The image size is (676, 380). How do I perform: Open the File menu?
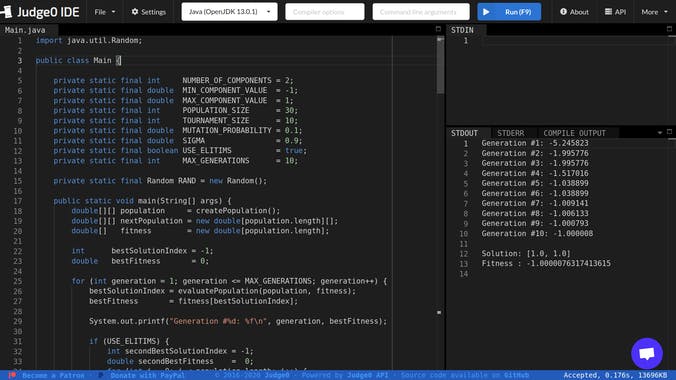pyautogui.click(x=105, y=12)
